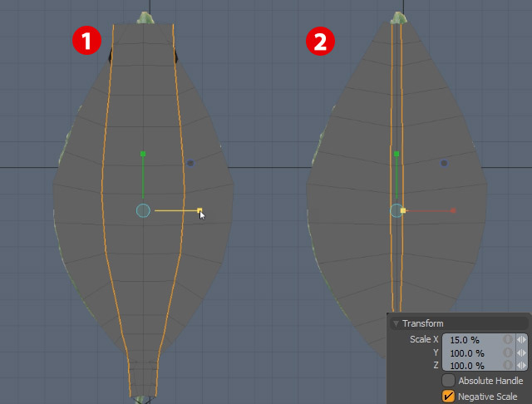This screenshot has width=532, height=404.
Task: Click the Transform section header label
Action: [x=423, y=323]
